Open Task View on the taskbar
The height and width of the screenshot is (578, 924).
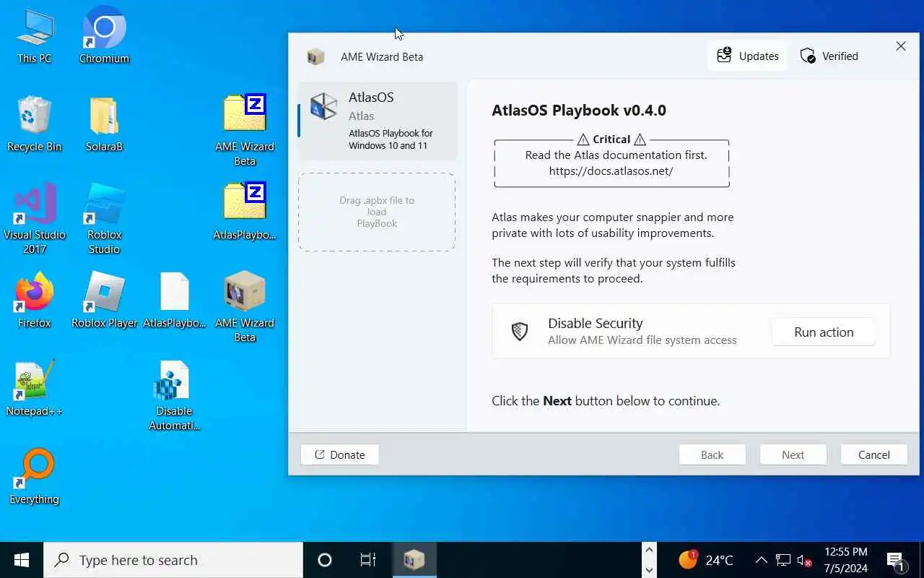click(x=367, y=560)
